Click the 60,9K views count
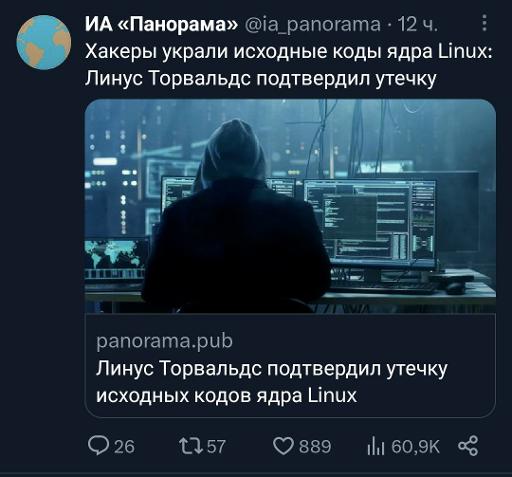The image size is (512, 477). [x=416, y=447]
